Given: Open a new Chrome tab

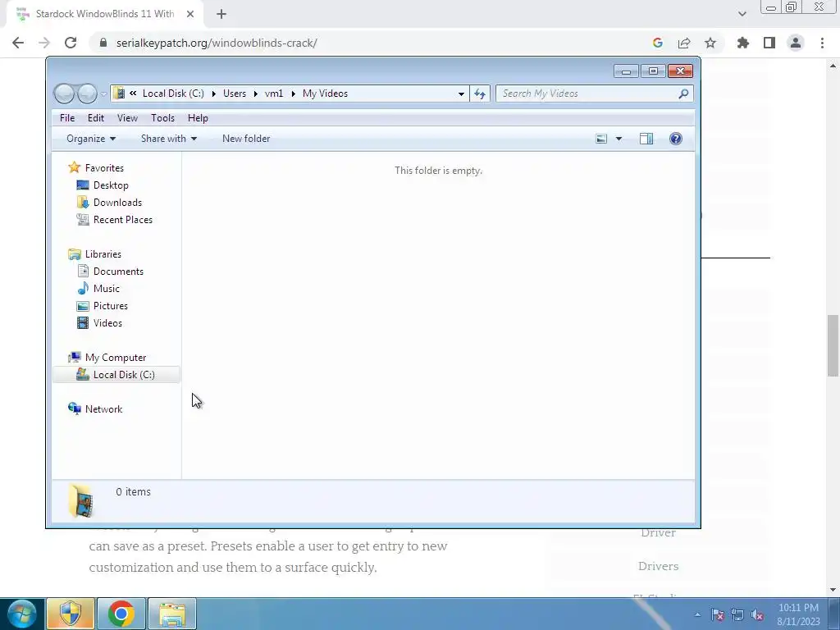Looking at the screenshot, I should pyautogui.click(x=221, y=14).
